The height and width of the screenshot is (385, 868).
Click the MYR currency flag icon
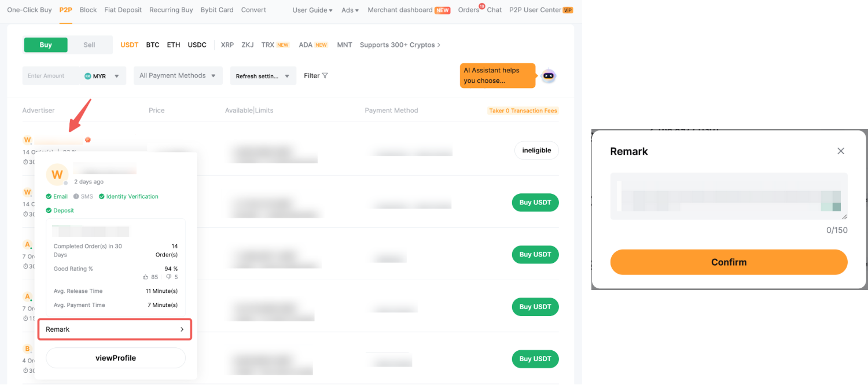[x=88, y=76]
